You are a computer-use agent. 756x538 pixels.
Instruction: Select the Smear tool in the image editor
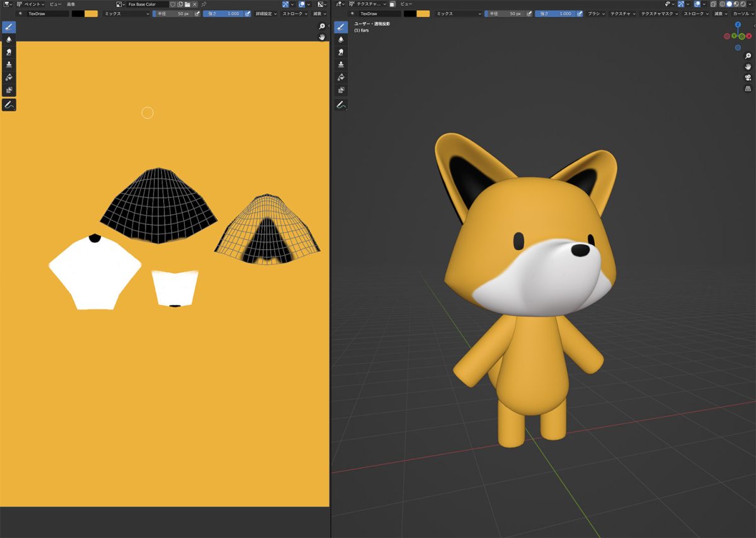(x=8, y=52)
